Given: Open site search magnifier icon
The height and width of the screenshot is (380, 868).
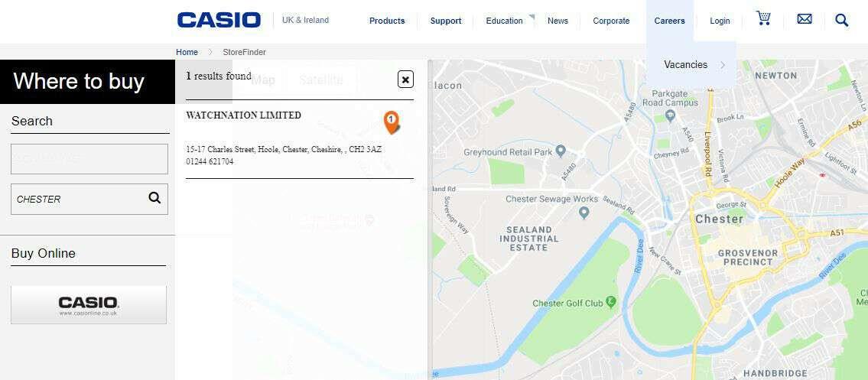Looking at the screenshot, I should point(841,21).
